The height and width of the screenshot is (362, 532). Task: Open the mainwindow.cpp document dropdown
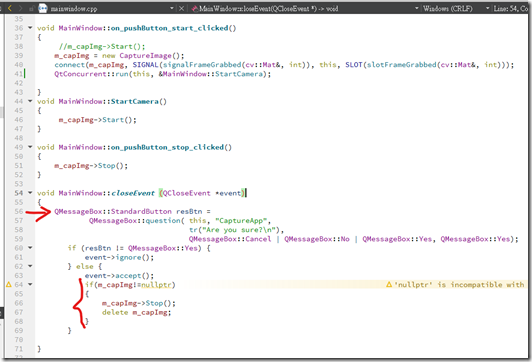[x=172, y=8]
